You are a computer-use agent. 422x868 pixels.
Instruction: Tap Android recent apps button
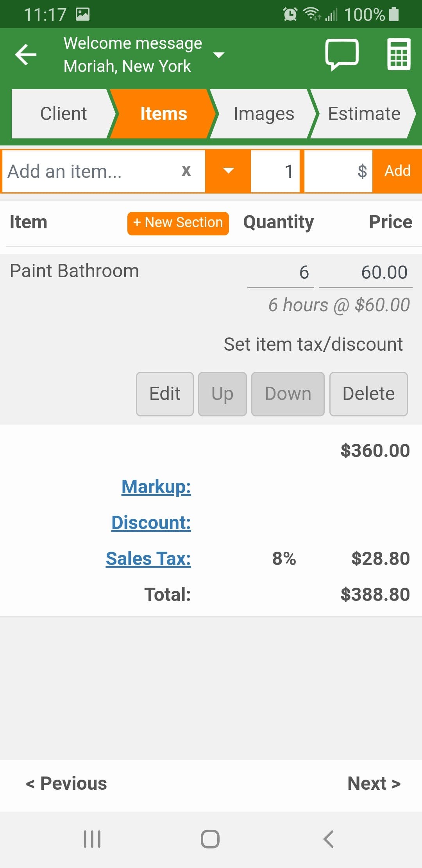click(x=92, y=839)
